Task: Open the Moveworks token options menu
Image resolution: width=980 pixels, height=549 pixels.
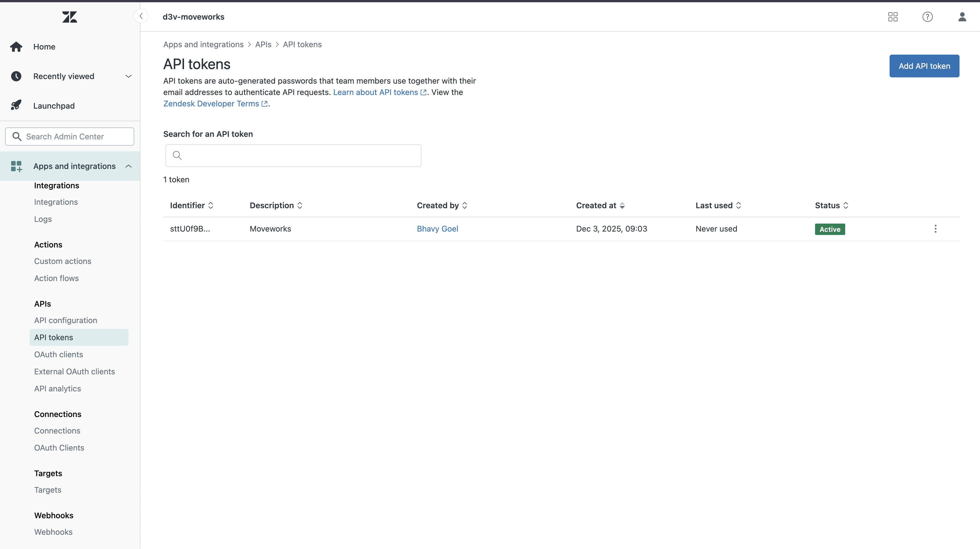Action: click(935, 229)
